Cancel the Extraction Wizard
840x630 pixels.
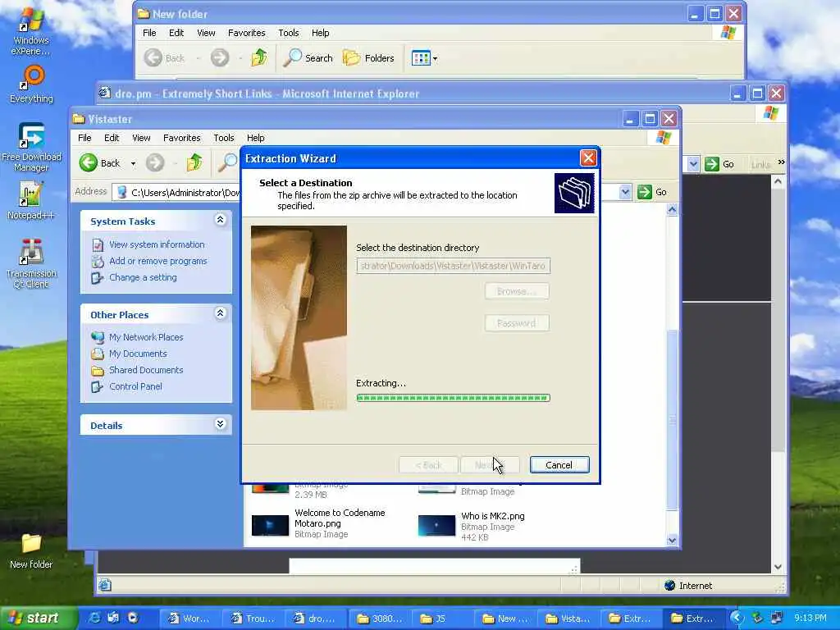[559, 465]
